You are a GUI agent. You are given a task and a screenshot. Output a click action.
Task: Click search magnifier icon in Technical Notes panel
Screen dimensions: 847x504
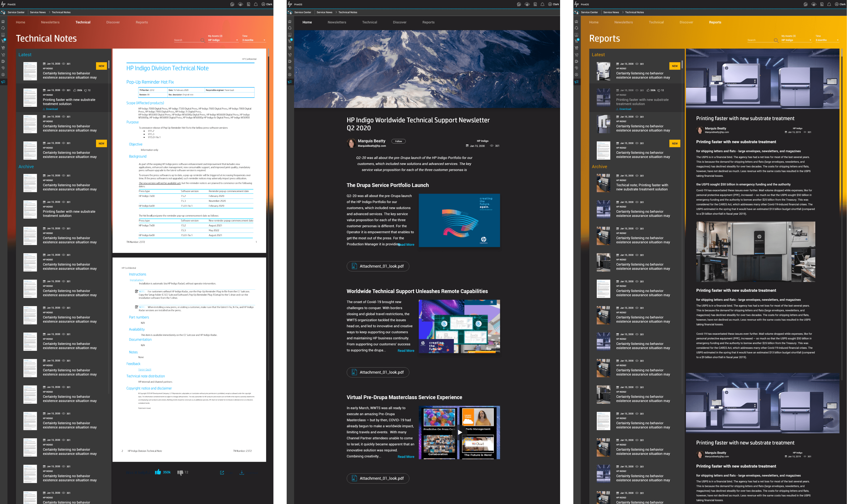pyautogui.click(x=202, y=40)
